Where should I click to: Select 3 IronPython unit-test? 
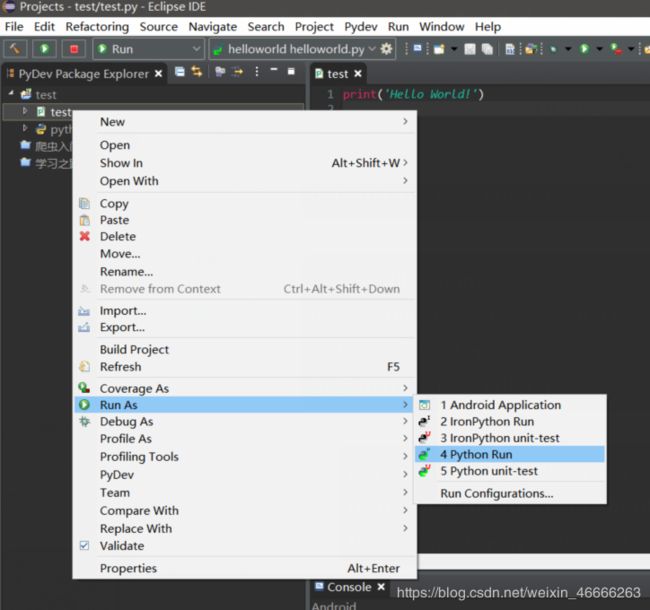point(510,438)
